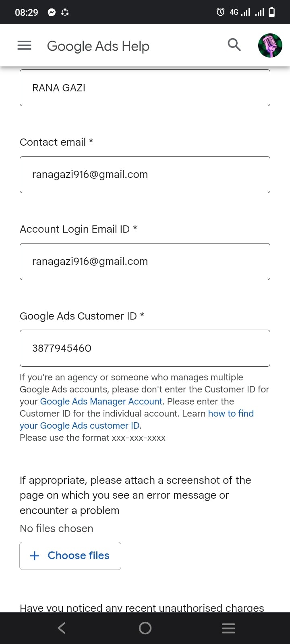Tap the plus icon on Choose files

(35, 556)
